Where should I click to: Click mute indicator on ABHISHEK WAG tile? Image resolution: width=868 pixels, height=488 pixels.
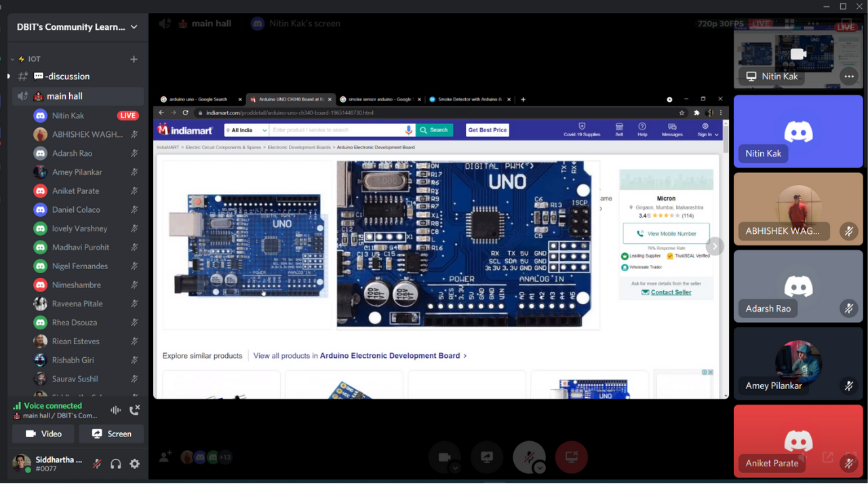pos(849,231)
